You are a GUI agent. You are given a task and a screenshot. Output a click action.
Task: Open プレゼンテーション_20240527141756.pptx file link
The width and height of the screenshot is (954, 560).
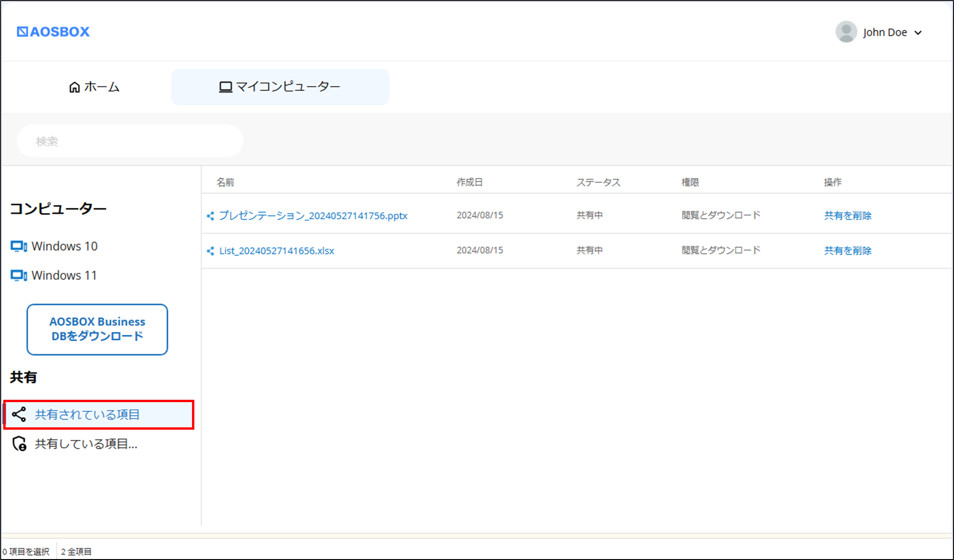[313, 216]
